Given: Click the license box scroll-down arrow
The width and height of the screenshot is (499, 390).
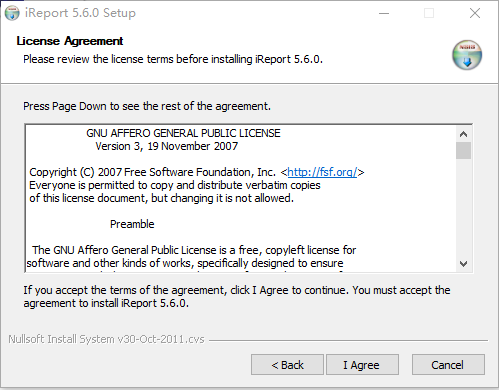Looking at the screenshot, I should (x=463, y=264).
